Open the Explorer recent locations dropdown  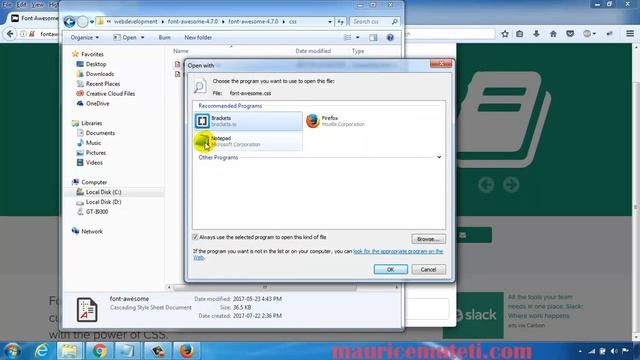point(92,22)
